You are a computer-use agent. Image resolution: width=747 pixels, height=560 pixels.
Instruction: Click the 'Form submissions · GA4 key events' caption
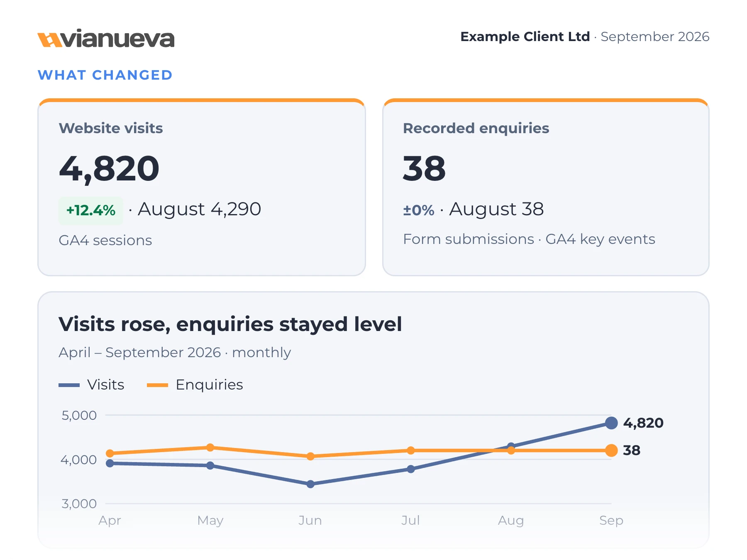(x=529, y=239)
